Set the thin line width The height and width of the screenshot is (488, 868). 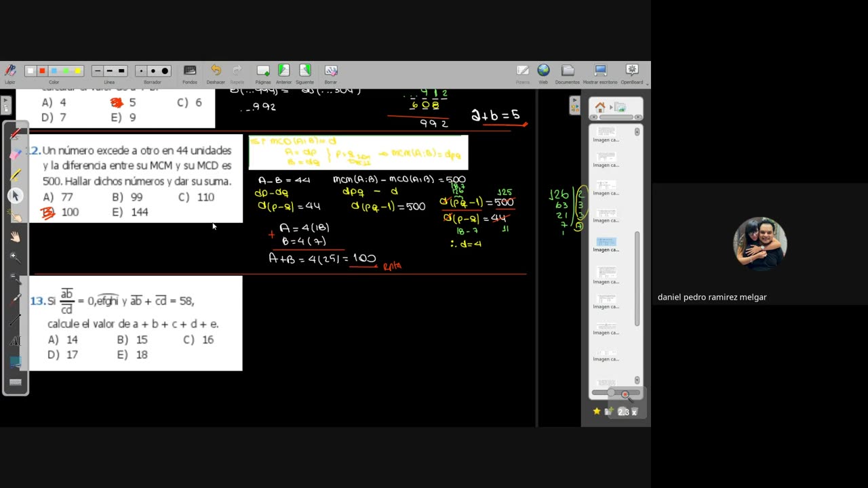pos(98,70)
